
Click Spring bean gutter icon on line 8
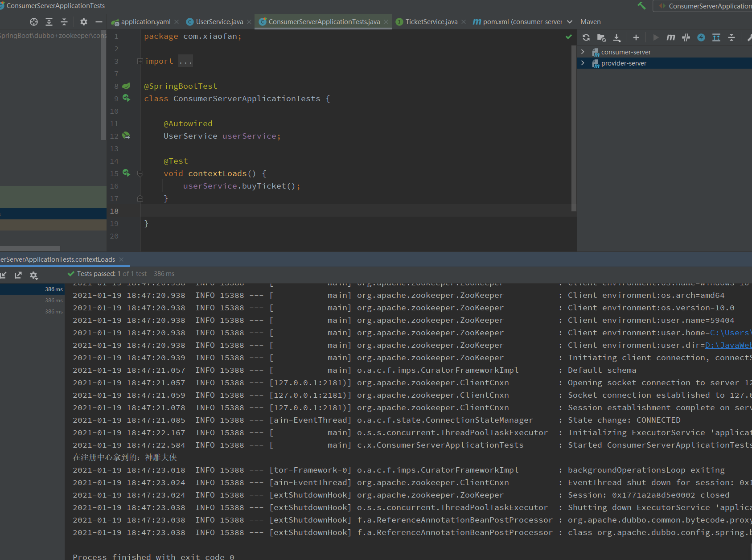[126, 86]
